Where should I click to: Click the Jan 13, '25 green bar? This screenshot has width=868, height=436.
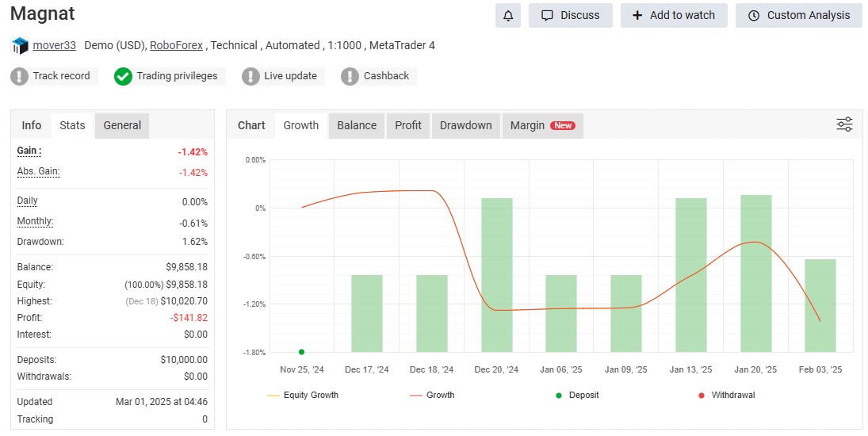coord(691,275)
